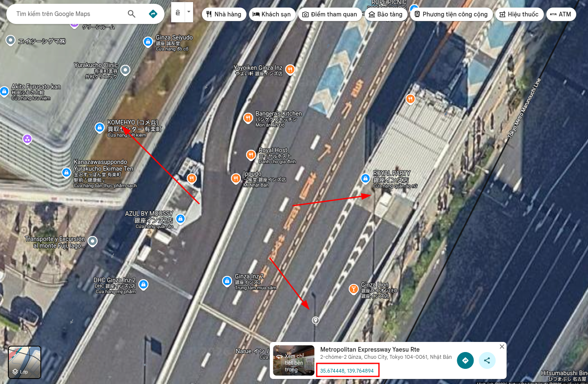Select the Hiệu thuốc chip
Screen dimensions: 588x384
pyautogui.click(x=519, y=14)
